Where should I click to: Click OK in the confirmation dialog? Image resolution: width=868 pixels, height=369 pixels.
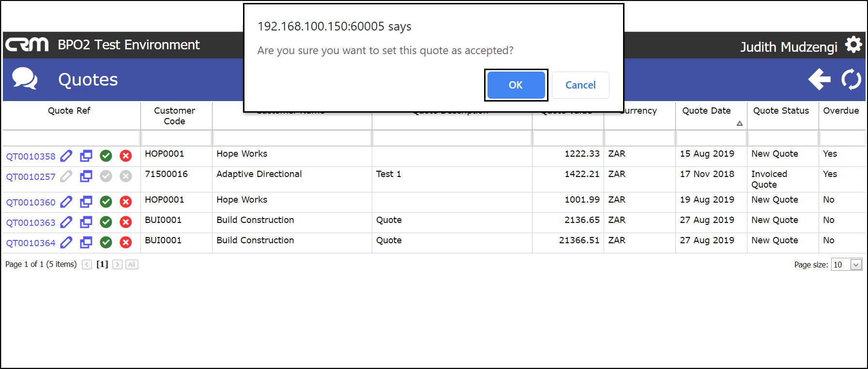(516, 85)
